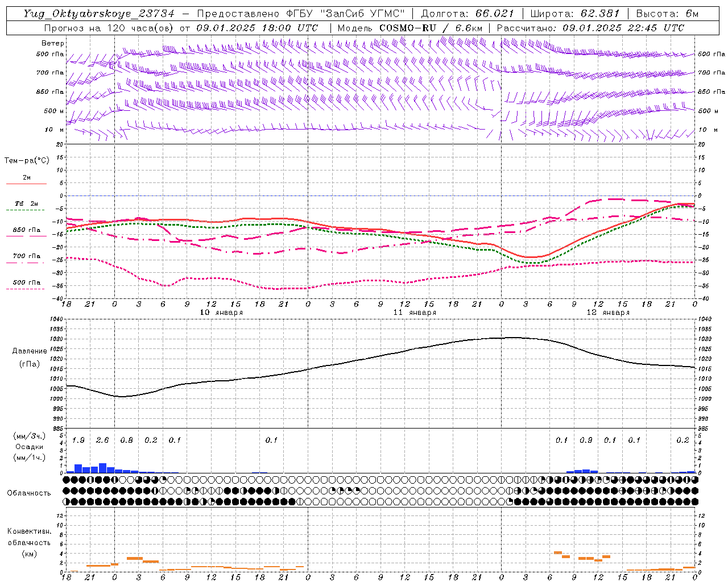
Task: Click the 1.9 precipitation amount
Action: pyautogui.click(x=78, y=440)
